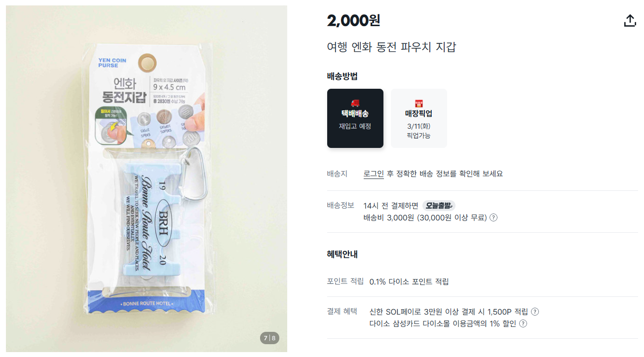The height and width of the screenshot is (357, 644).
Task: Select 택배배송 as delivery method
Action: 355,118
